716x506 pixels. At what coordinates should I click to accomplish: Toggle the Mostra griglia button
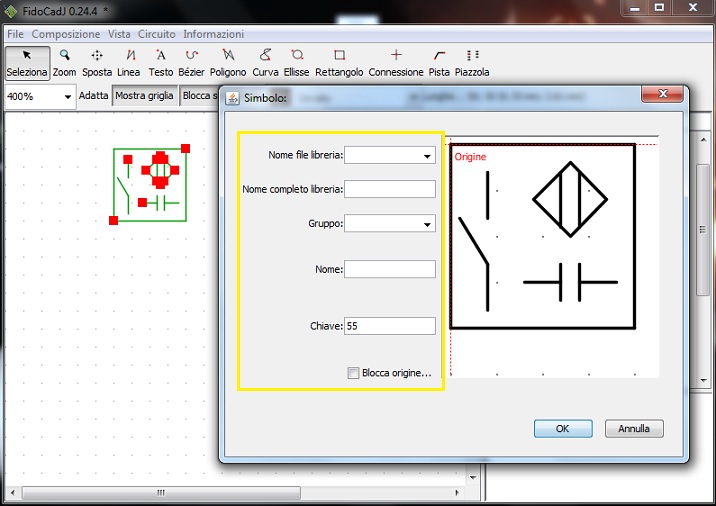(x=145, y=96)
